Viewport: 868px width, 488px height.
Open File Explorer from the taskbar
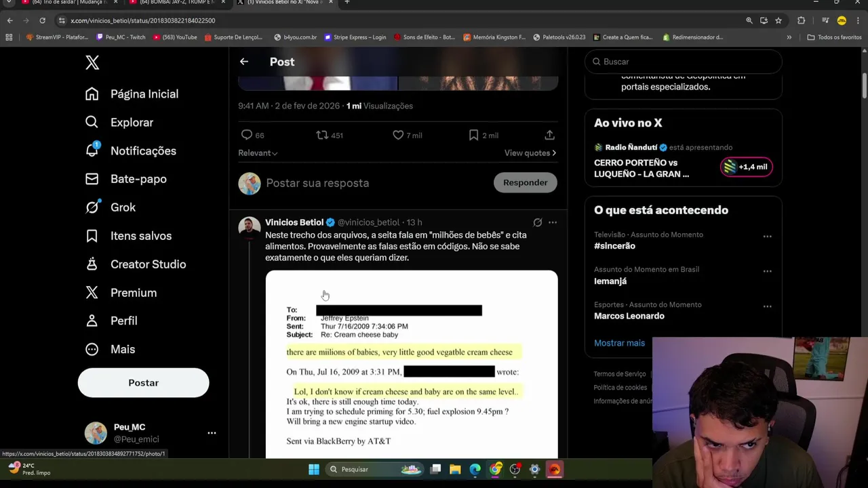coord(455,469)
